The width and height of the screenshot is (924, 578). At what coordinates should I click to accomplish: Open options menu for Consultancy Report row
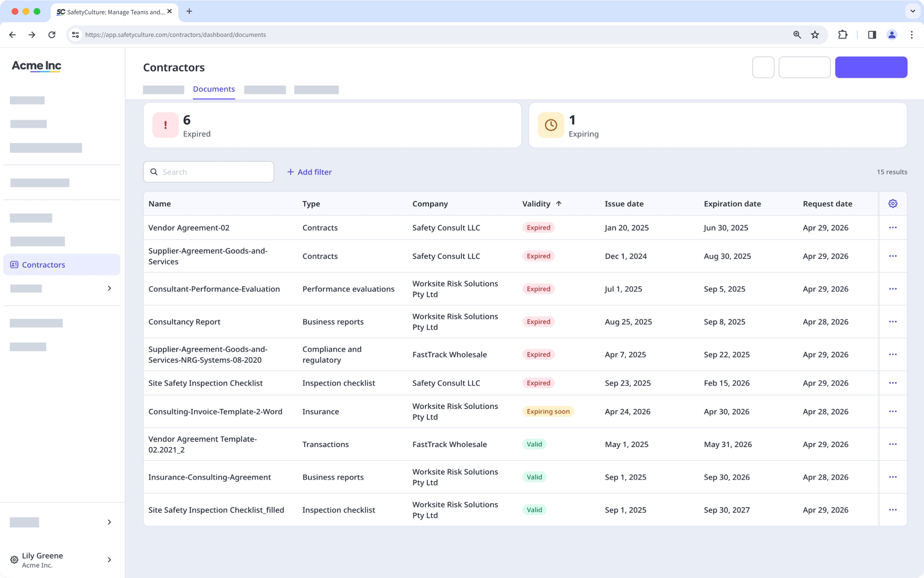coord(893,321)
